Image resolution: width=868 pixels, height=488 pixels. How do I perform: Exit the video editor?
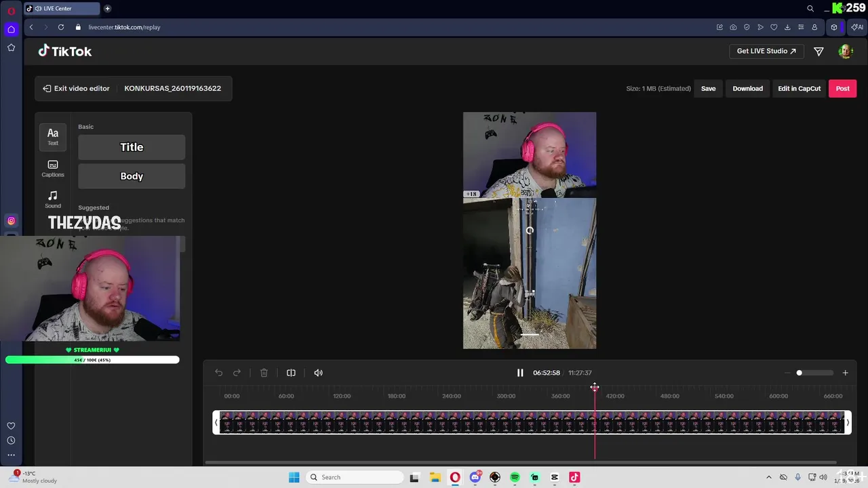pyautogui.click(x=76, y=88)
